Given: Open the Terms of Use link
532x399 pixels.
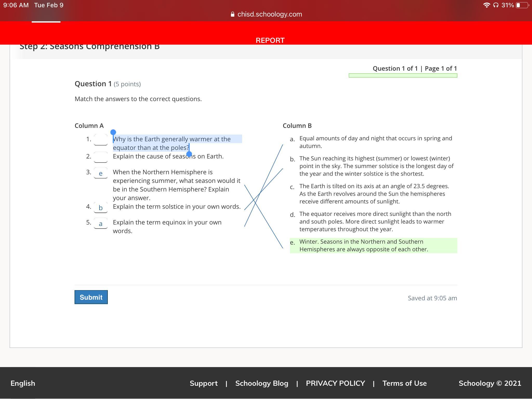Looking at the screenshot, I should pos(404,383).
